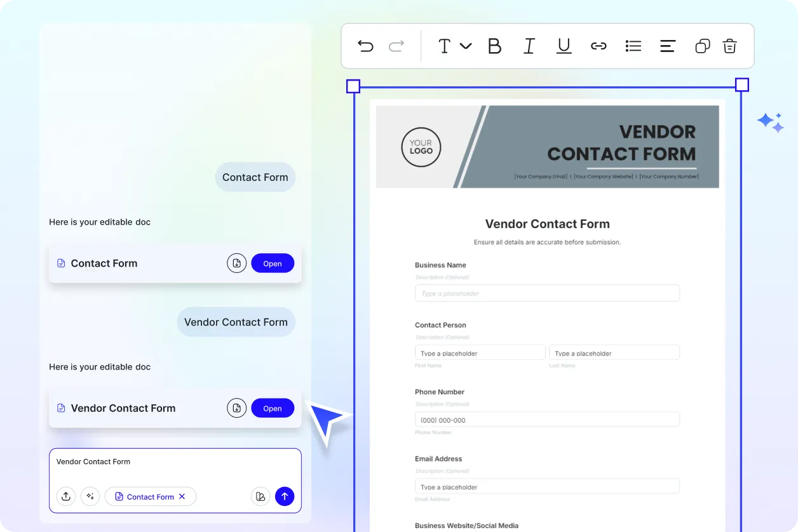Expand the text style dropdown chevron

(x=466, y=46)
